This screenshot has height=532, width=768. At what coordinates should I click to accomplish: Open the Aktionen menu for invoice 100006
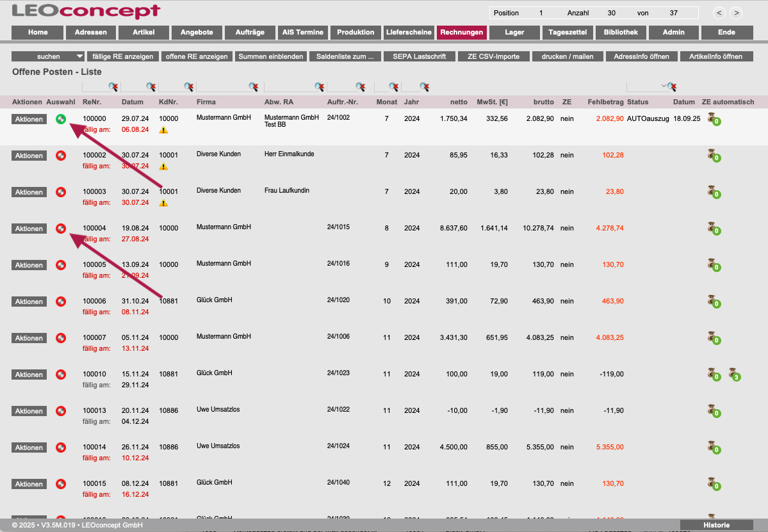click(x=29, y=302)
